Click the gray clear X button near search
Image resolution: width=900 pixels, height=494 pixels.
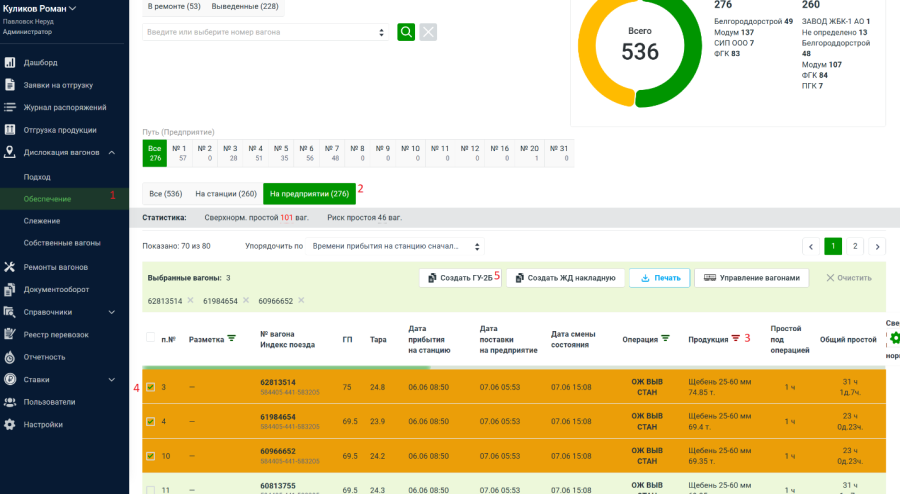pos(428,32)
